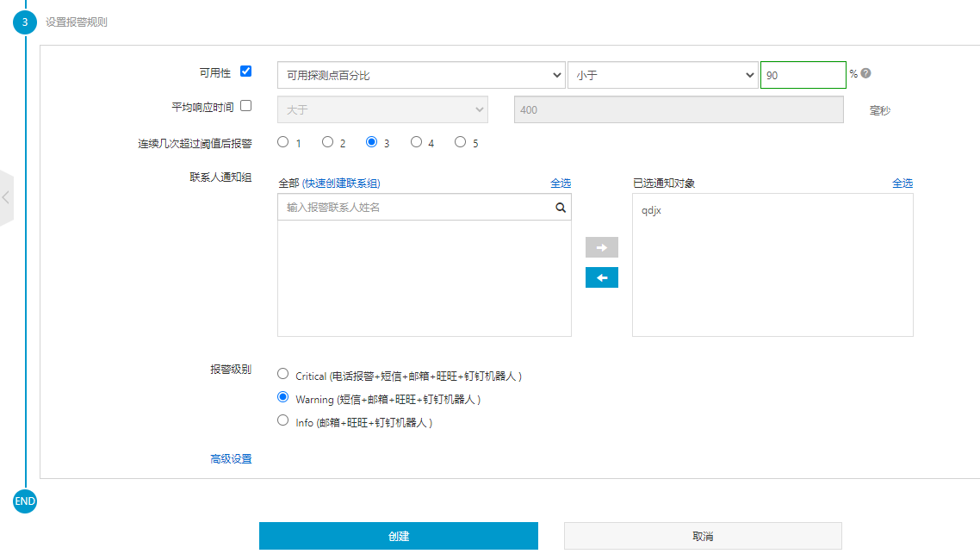The width and height of the screenshot is (980, 560).
Task: Click the 取消 button
Action: tap(703, 536)
